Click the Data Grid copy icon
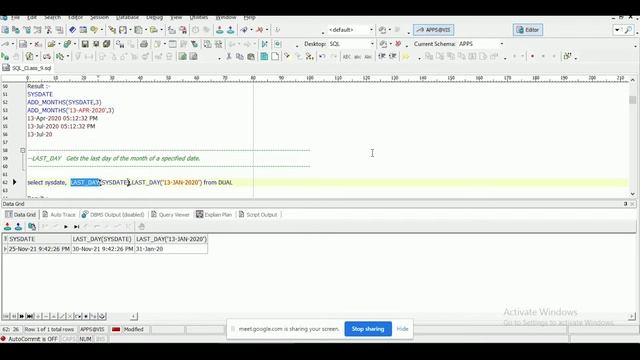The width and height of the screenshot is (640, 360). click(x=32, y=227)
